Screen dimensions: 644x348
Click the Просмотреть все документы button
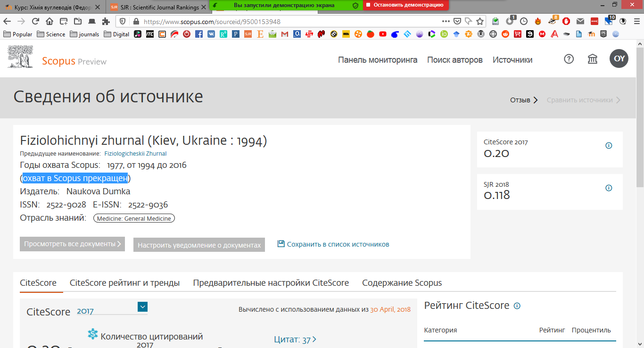click(x=72, y=244)
